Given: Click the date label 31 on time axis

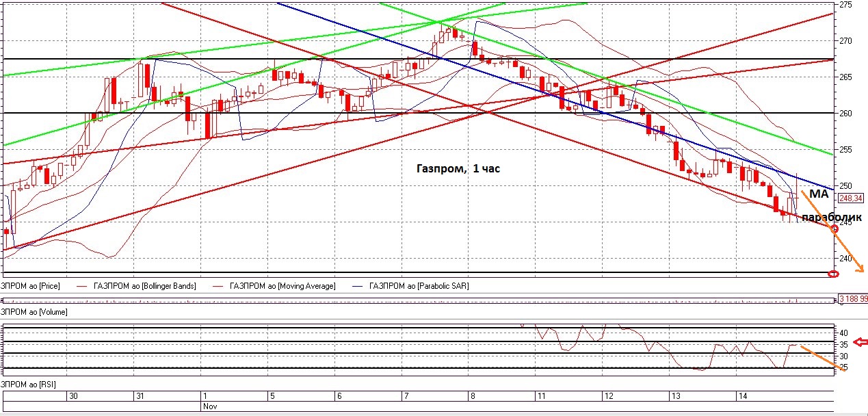Looking at the screenshot, I should click(x=140, y=396).
